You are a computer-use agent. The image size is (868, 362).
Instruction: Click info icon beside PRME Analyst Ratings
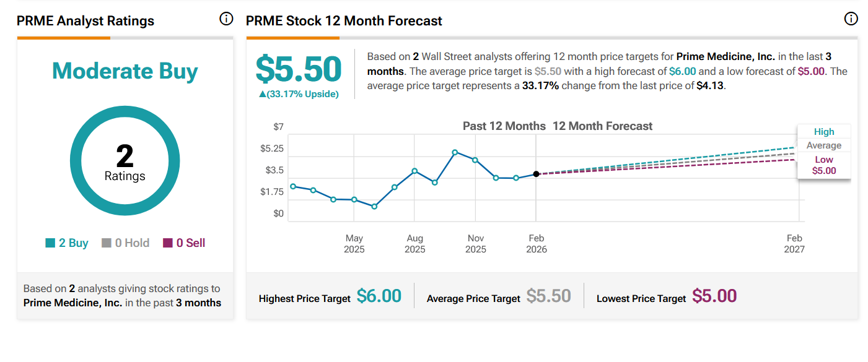tap(226, 19)
